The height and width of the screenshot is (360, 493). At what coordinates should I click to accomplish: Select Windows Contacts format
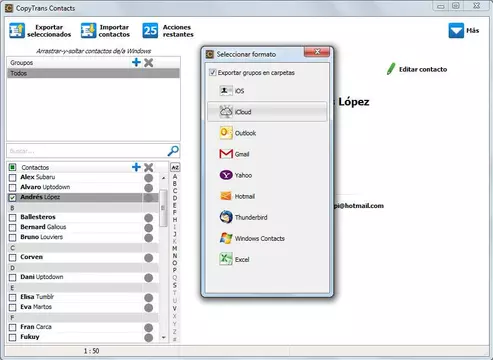[x=267, y=238]
